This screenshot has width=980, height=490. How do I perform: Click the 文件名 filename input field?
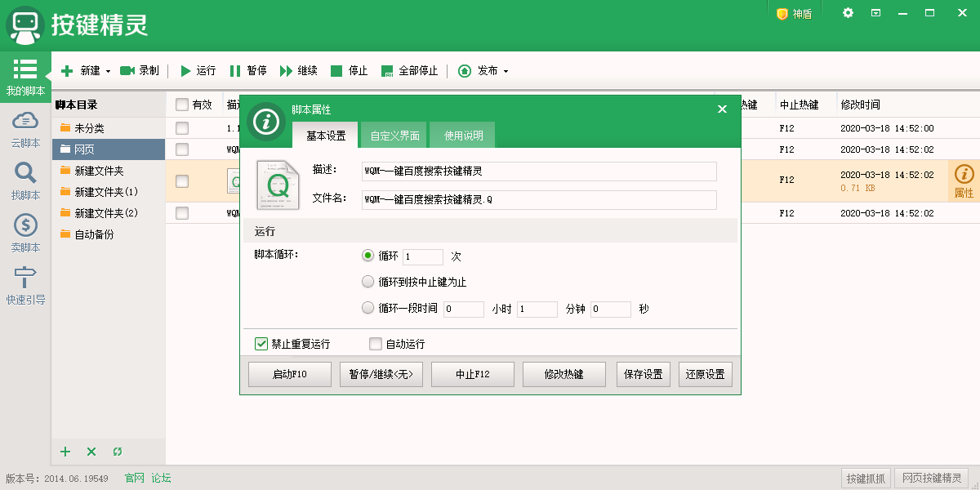point(539,200)
